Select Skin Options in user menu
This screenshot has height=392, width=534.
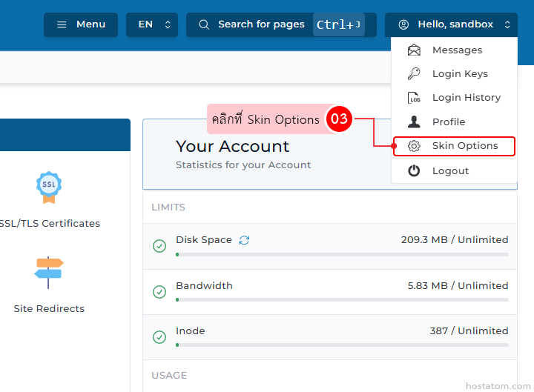tap(454, 146)
